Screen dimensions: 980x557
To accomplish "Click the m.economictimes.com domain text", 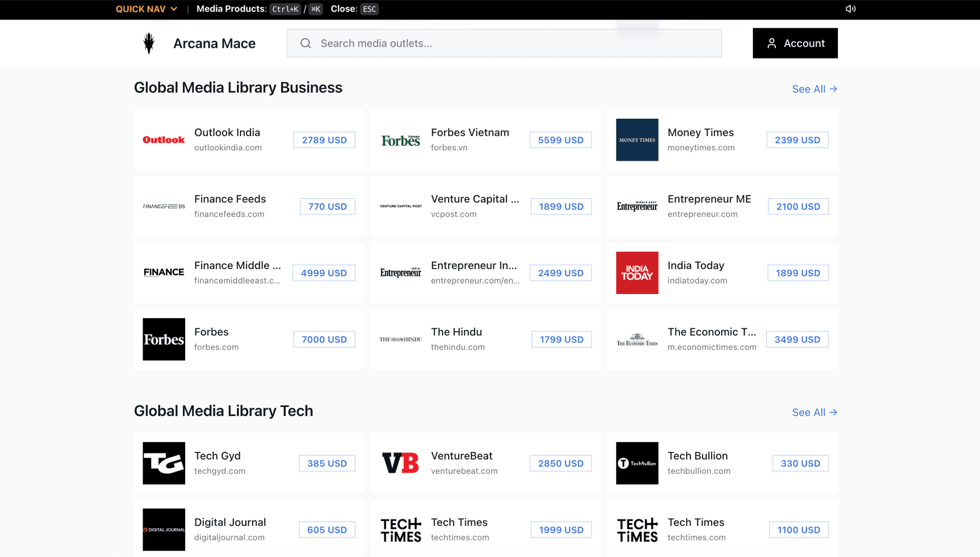I will click(712, 347).
